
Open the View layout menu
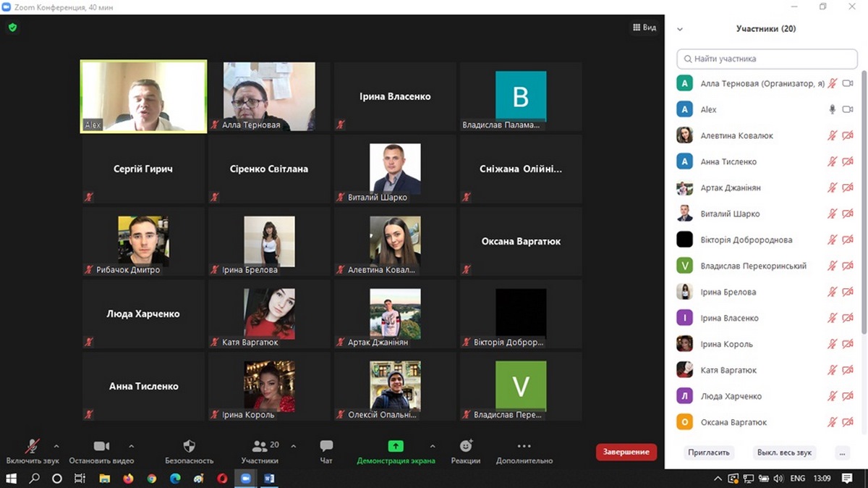[x=644, y=28]
